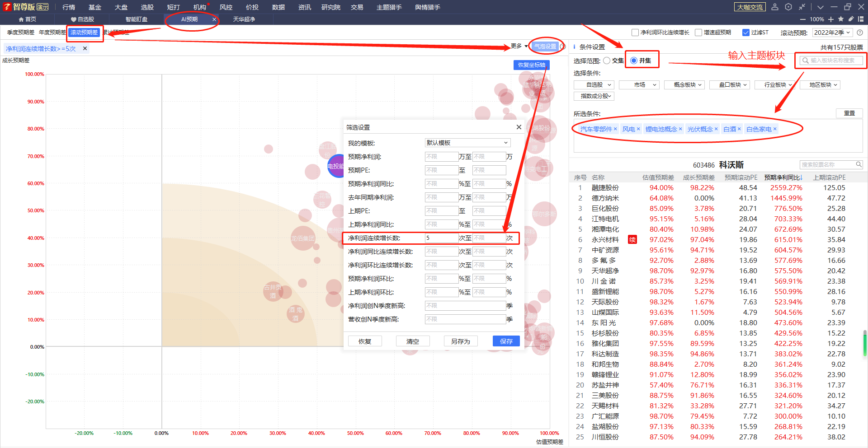Screen dimensions: 868x448
Task: Click the 清空 button in the filter dialog
Action: [x=413, y=341]
